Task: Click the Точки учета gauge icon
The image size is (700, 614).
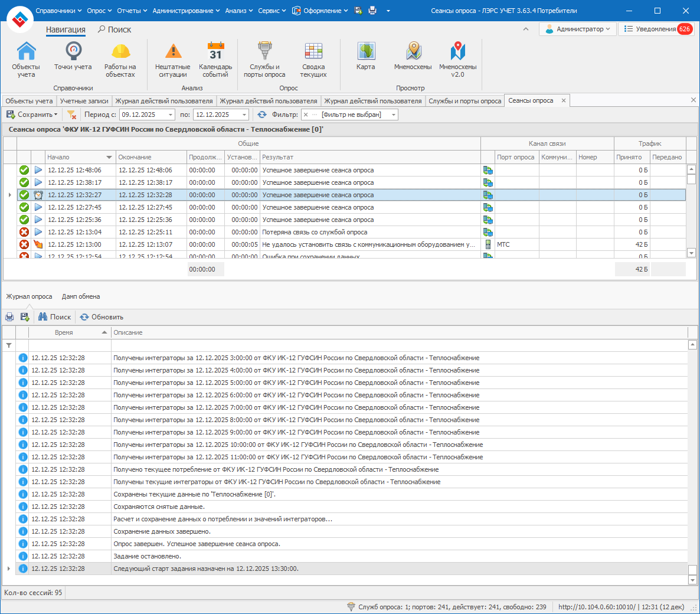Action: click(73, 53)
